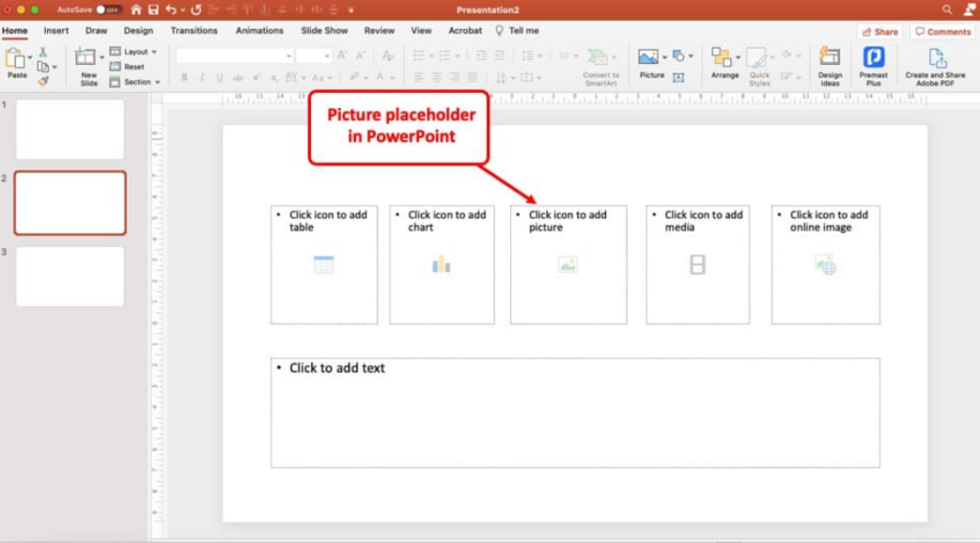Click the media film icon in the placeholder
The image size is (980, 543).
click(x=698, y=264)
